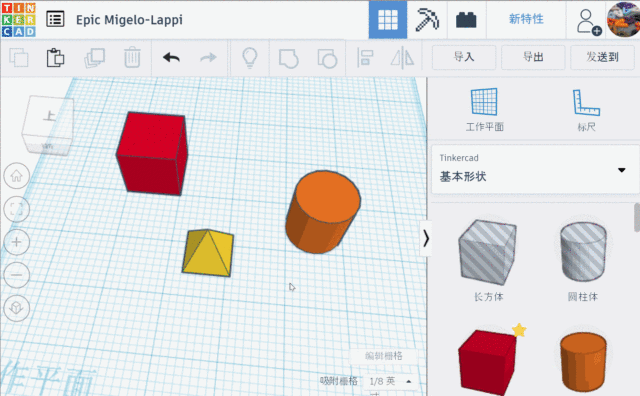Select the red cube on workplane
The height and width of the screenshot is (396, 640).
click(x=152, y=153)
